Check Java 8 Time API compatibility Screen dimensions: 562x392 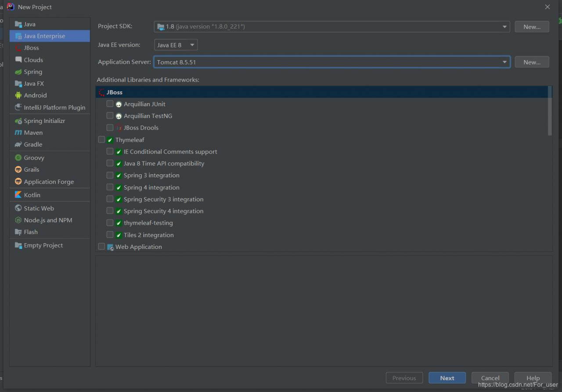(x=110, y=163)
